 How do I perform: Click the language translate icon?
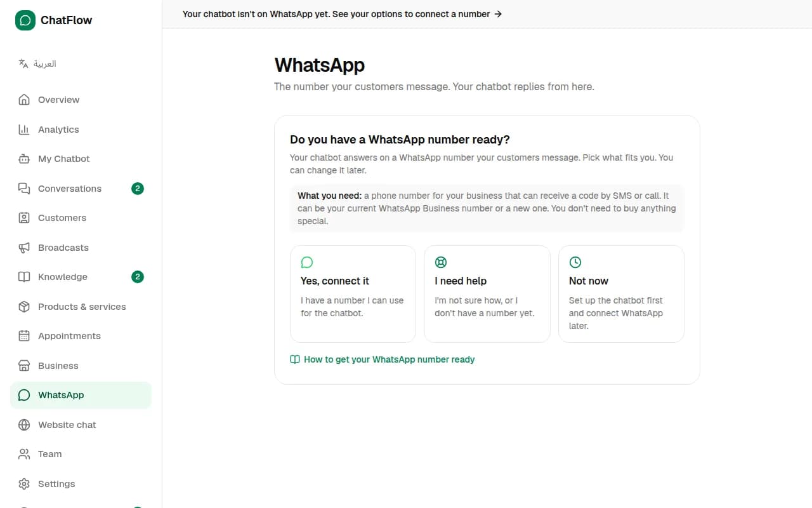tap(23, 63)
